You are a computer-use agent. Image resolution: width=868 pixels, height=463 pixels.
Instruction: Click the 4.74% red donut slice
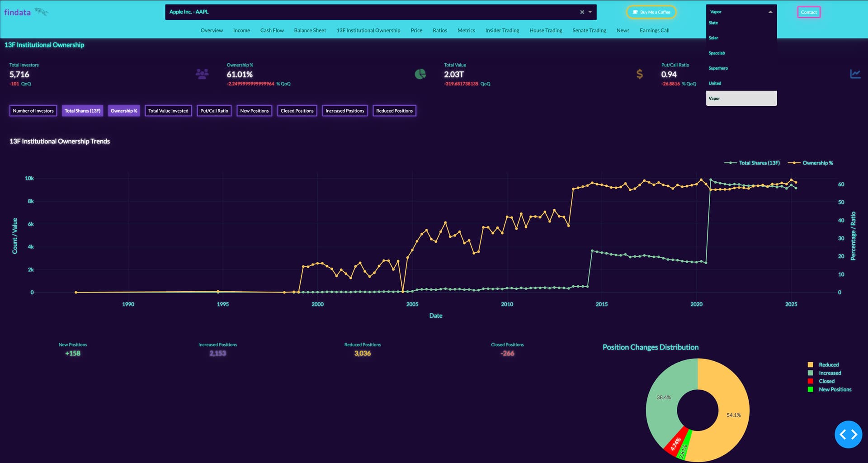coord(675,444)
